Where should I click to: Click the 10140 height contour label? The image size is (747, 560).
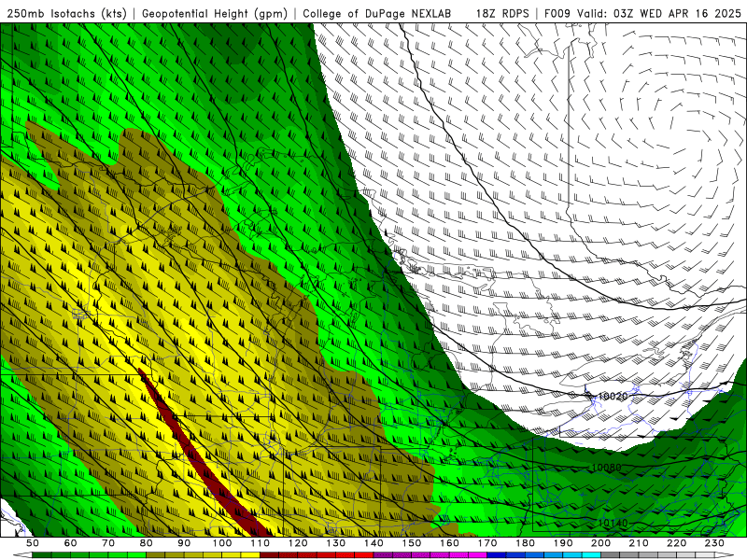pos(613,523)
